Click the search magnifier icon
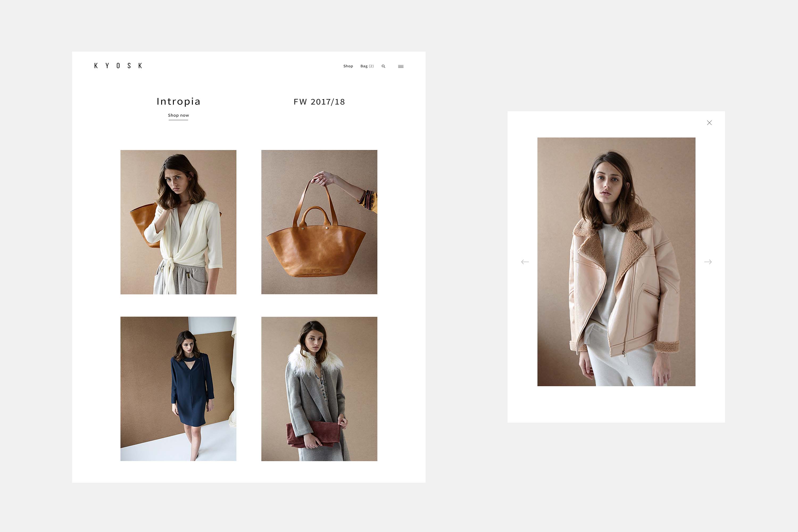The image size is (798, 532). click(383, 66)
